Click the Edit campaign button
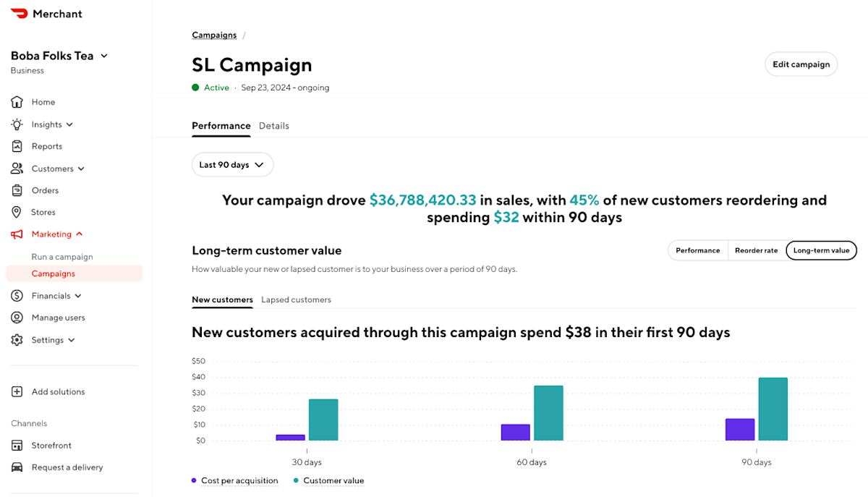 tap(801, 64)
